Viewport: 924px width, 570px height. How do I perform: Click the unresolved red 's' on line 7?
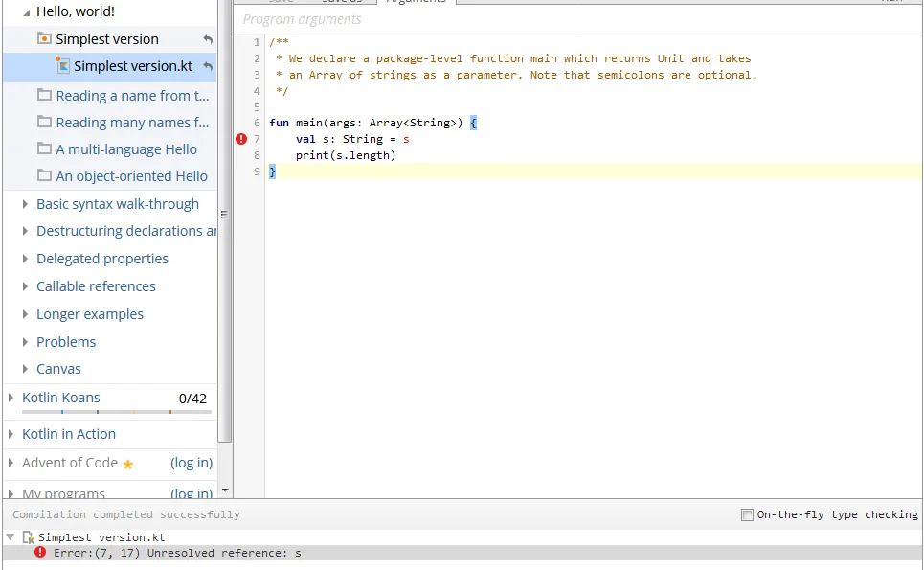(x=406, y=139)
